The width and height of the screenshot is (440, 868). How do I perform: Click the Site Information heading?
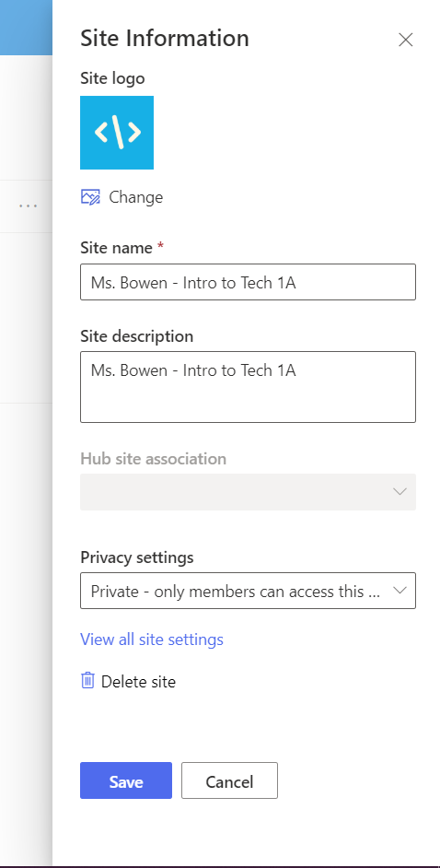165,38
